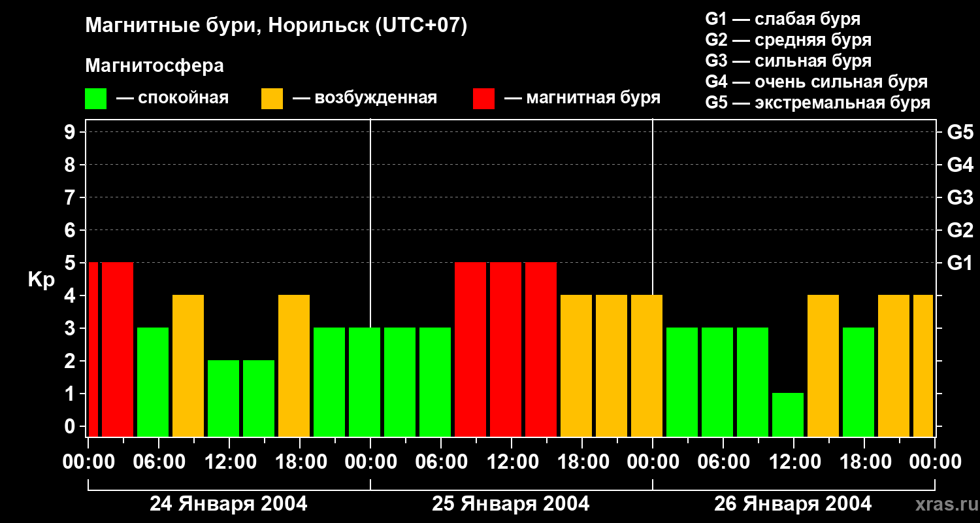Click the 'Магнитосфера' heading
The image size is (980, 523).
click(x=154, y=66)
